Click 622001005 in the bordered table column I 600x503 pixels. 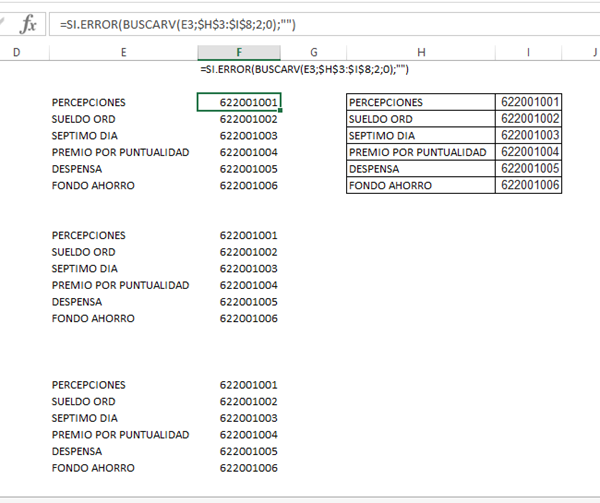(530, 168)
